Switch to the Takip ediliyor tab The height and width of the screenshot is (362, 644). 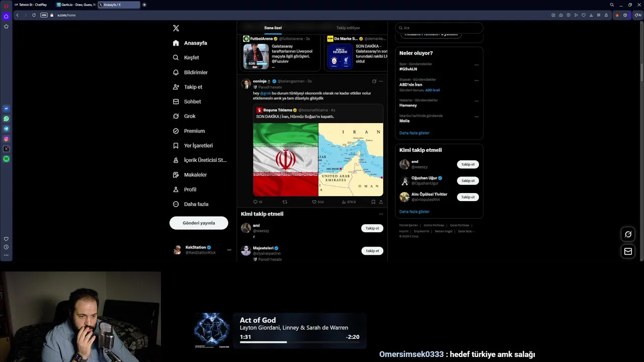click(x=348, y=28)
